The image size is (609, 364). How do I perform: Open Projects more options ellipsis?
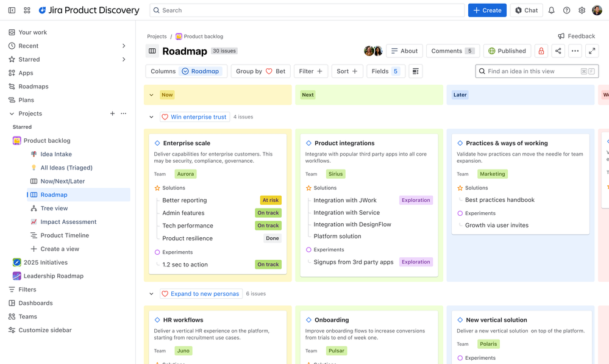point(124,113)
